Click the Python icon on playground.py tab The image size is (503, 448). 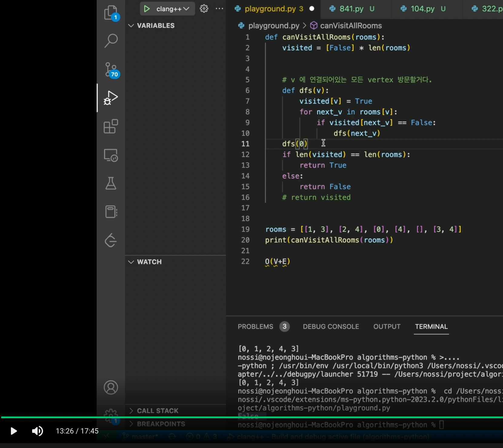tap(238, 9)
